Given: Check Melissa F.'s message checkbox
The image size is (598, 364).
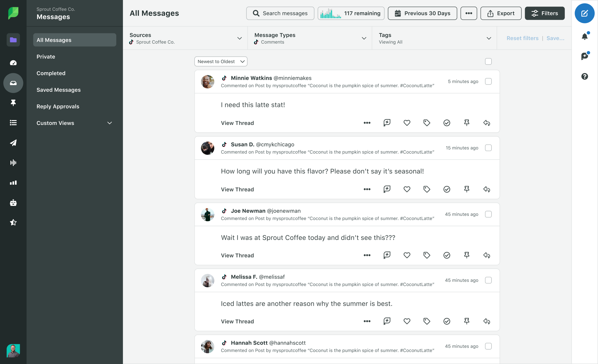Looking at the screenshot, I should (x=488, y=280).
